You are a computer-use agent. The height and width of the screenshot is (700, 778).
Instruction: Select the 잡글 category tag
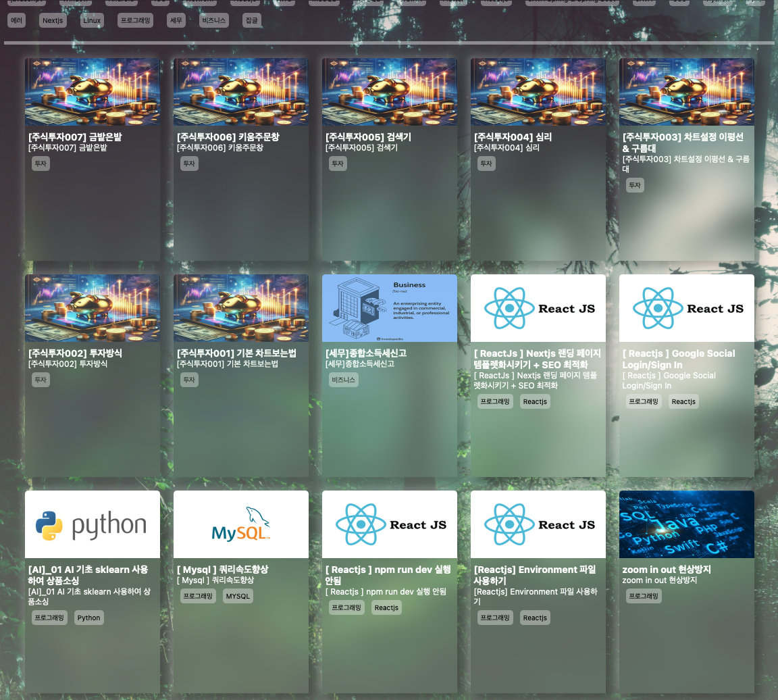252,20
